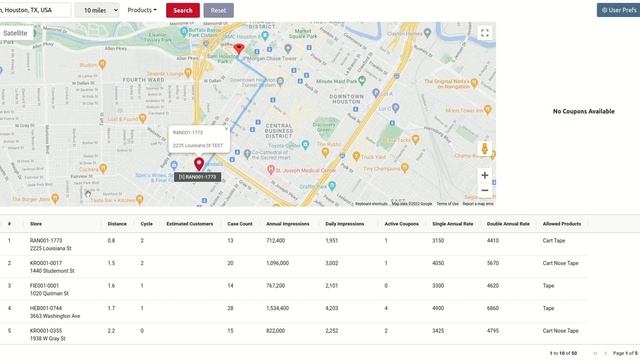640x360 pixels.
Task: Sort table by Store column
Action: [36, 224]
